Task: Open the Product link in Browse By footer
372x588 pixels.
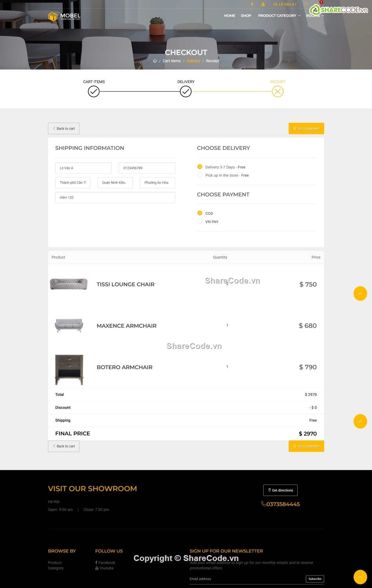Action: [55, 563]
